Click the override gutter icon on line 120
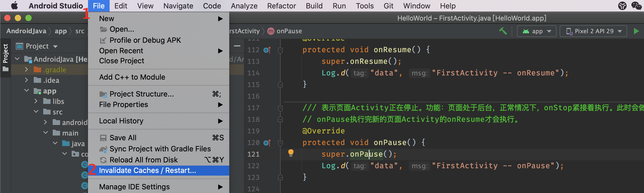 (267, 143)
